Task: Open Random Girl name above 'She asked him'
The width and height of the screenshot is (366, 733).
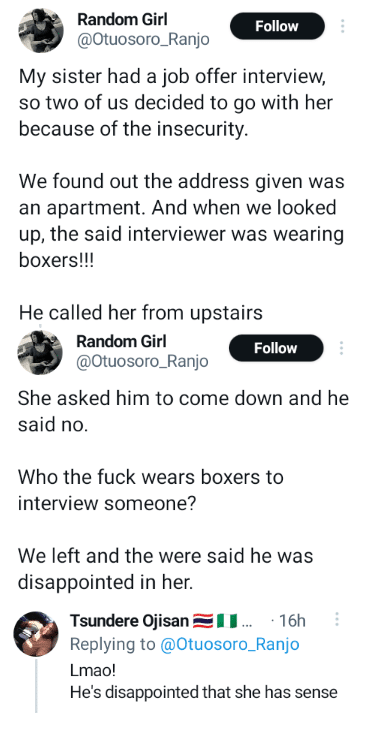Action: tap(121, 342)
